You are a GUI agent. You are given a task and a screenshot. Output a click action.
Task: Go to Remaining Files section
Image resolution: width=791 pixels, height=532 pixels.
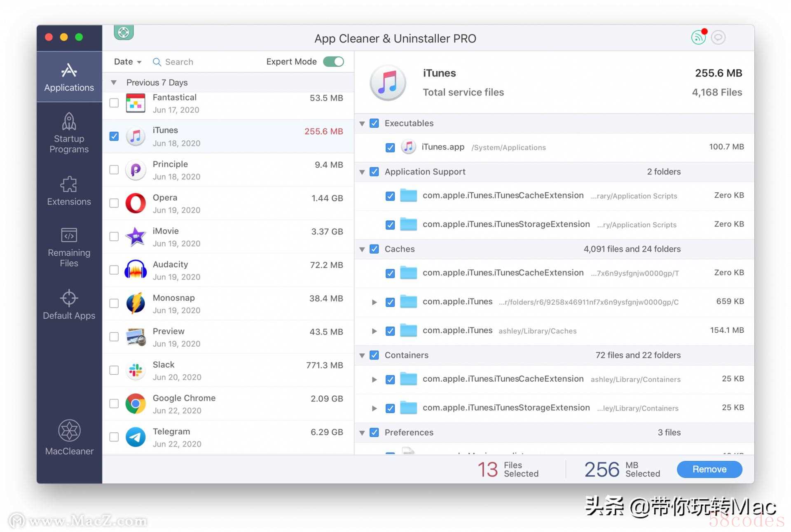click(x=69, y=247)
